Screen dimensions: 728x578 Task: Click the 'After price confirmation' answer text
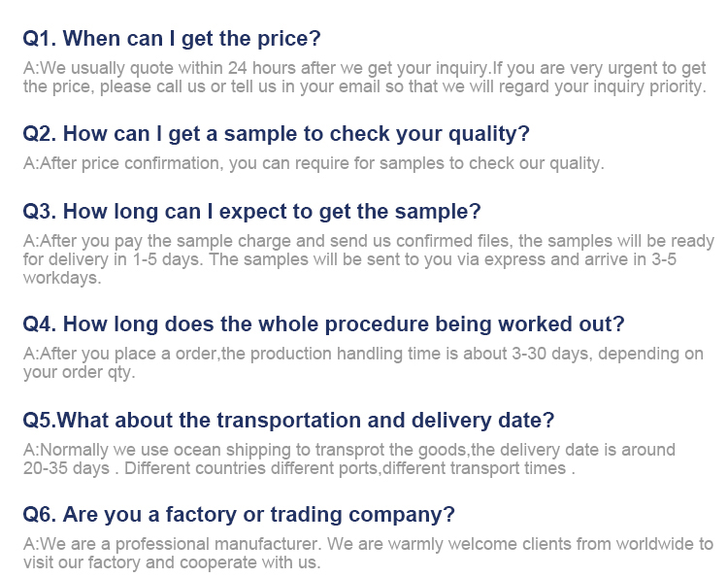(314, 163)
